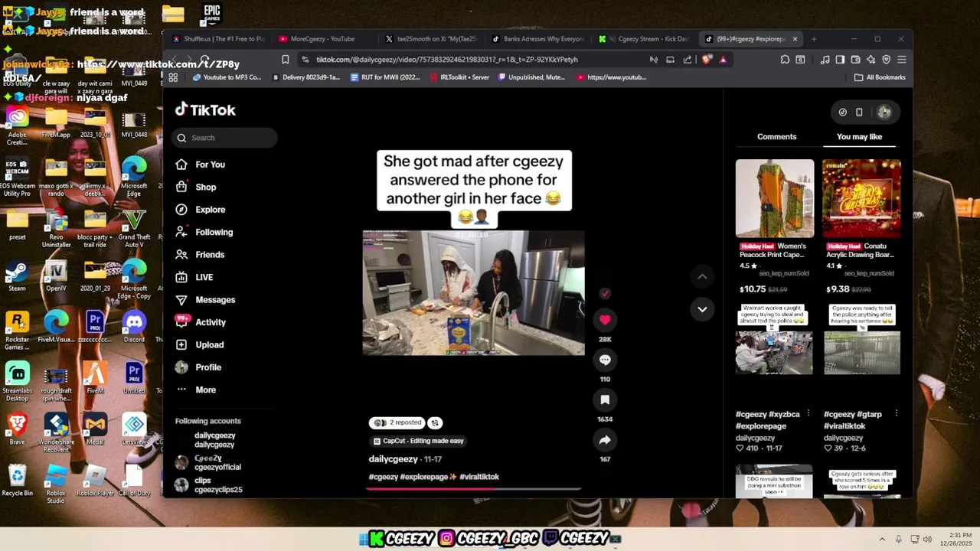The width and height of the screenshot is (980, 551).
Task: Go to the previous video
Action: coord(702,276)
